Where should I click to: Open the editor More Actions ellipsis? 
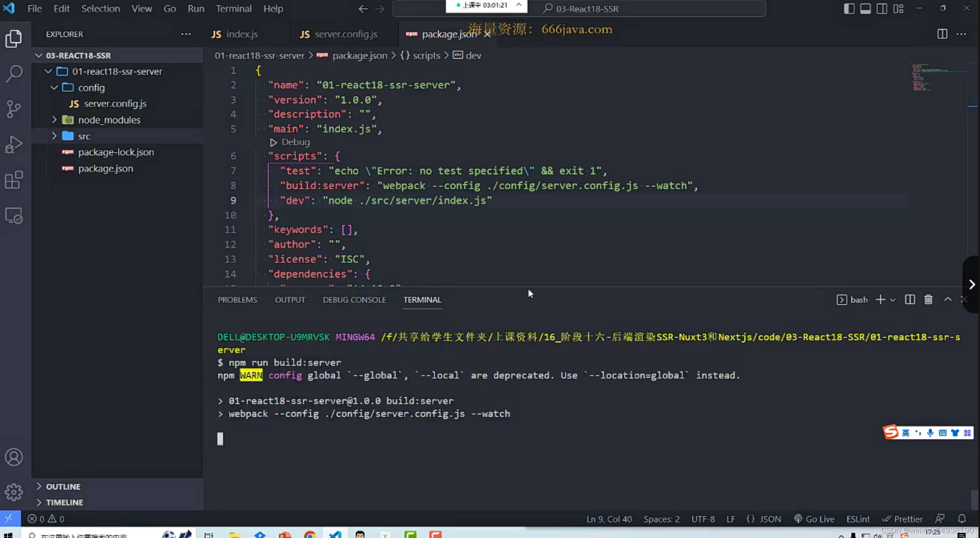(962, 34)
